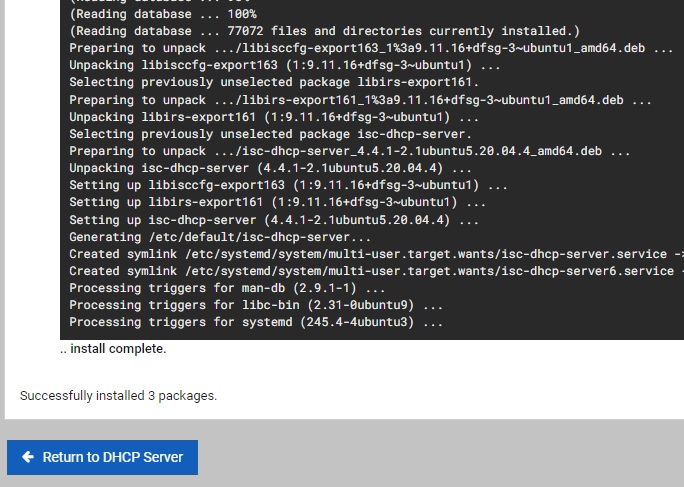684x487 pixels.
Task: Click the left arrow icon on Return button
Action: (x=28, y=457)
